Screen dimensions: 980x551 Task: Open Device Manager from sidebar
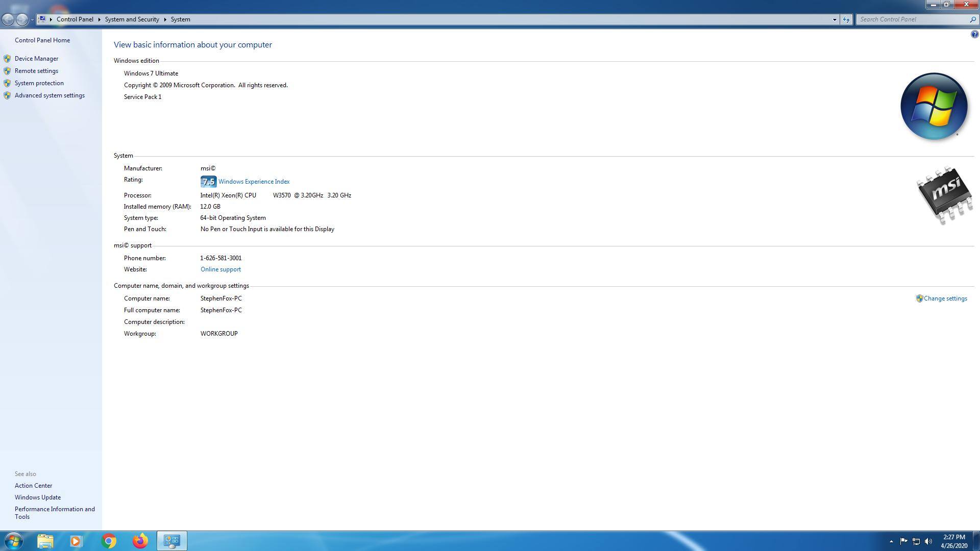(x=36, y=59)
